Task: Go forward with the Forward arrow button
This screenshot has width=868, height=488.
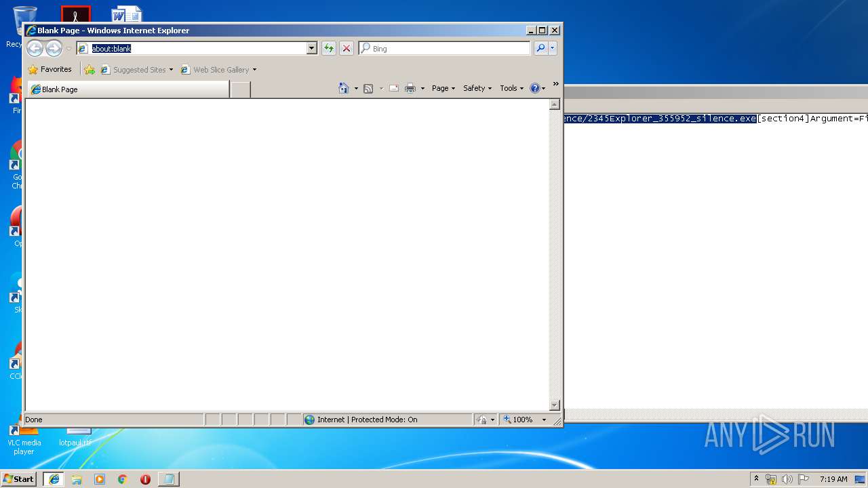Action: pos(54,48)
